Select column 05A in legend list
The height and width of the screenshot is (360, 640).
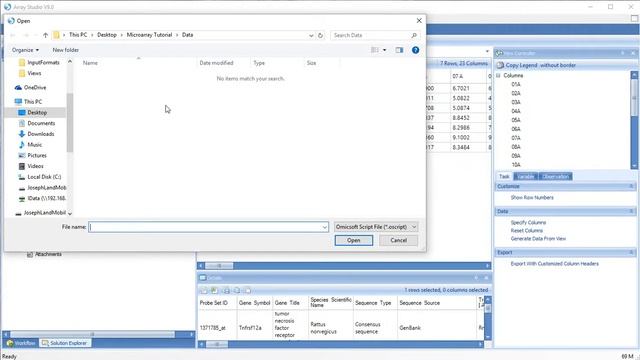point(516,120)
